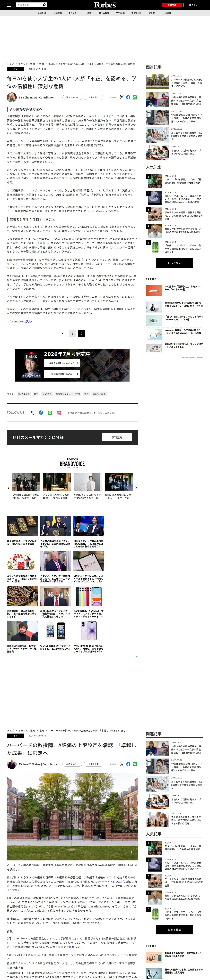Select the AI / 人工知能 tag

(24, 394)
